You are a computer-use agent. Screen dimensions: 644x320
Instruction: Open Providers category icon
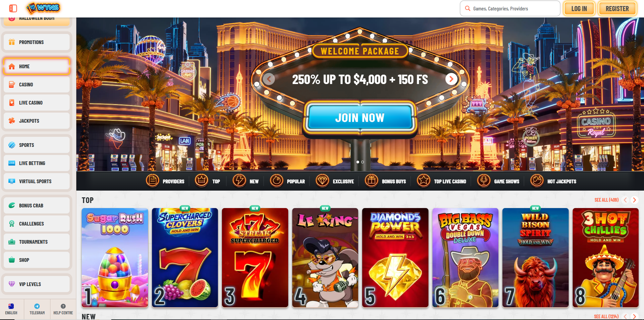point(152,181)
